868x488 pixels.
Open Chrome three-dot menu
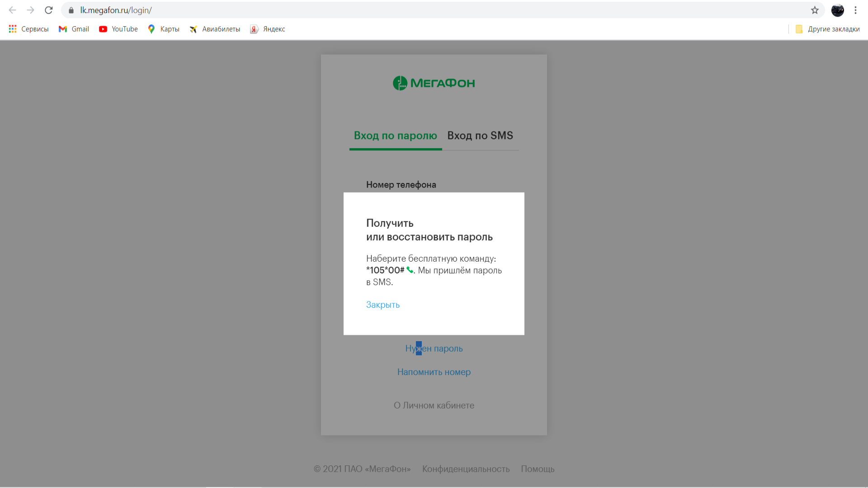pyautogui.click(x=855, y=10)
